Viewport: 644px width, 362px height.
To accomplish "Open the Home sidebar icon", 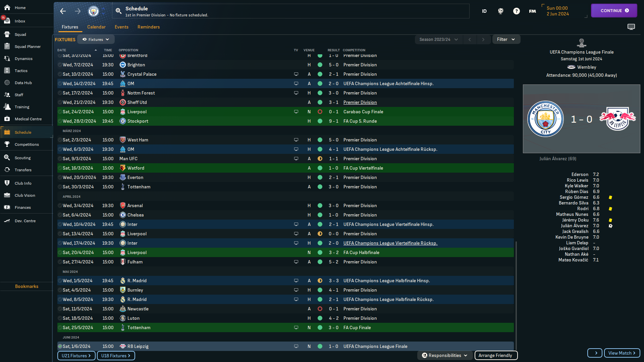I will pyautogui.click(x=7, y=7).
